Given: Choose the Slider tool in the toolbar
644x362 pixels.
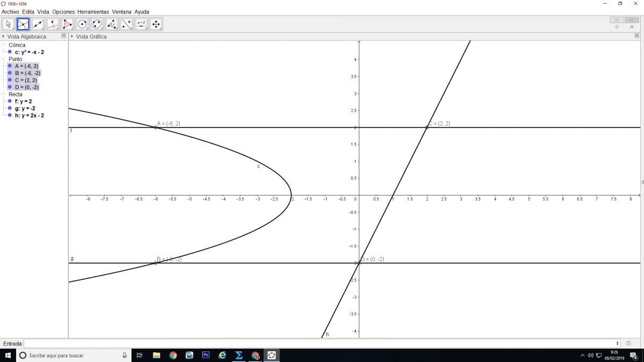Looking at the screenshot, I should (141, 24).
